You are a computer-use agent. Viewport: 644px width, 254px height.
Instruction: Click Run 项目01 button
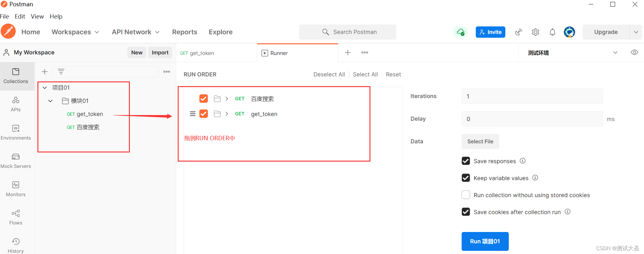485,241
